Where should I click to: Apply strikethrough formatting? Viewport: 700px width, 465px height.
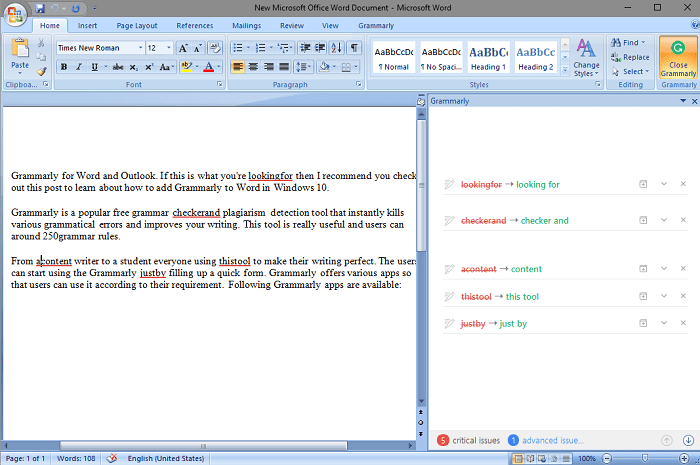point(118,67)
